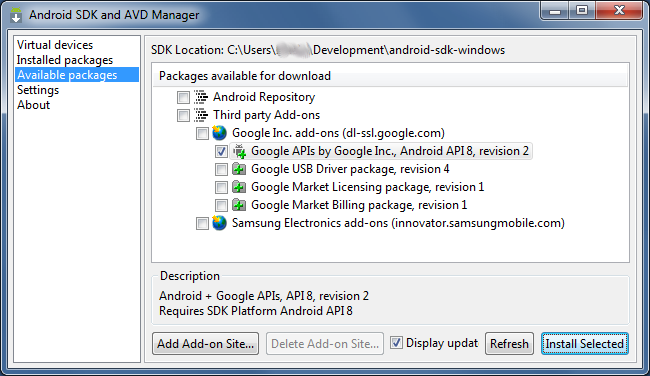Viewport: 650px width, 376px height.
Task: Select Google Market Licensing package, revision 1
Action: coord(368,187)
